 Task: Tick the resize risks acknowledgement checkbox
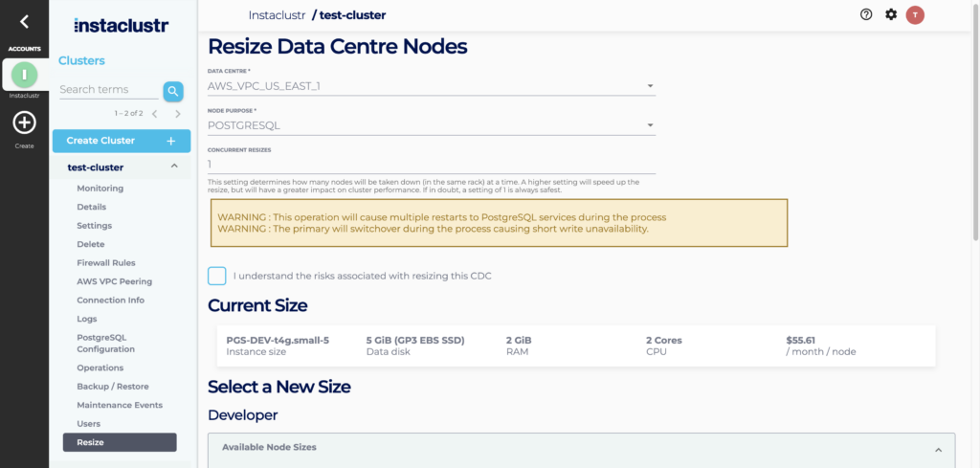pyautogui.click(x=217, y=276)
